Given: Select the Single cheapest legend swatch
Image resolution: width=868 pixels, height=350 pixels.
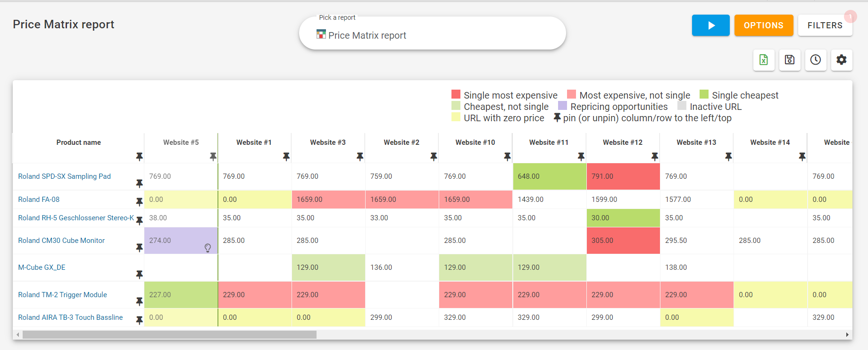Looking at the screenshot, I should (x=704, y=94).
